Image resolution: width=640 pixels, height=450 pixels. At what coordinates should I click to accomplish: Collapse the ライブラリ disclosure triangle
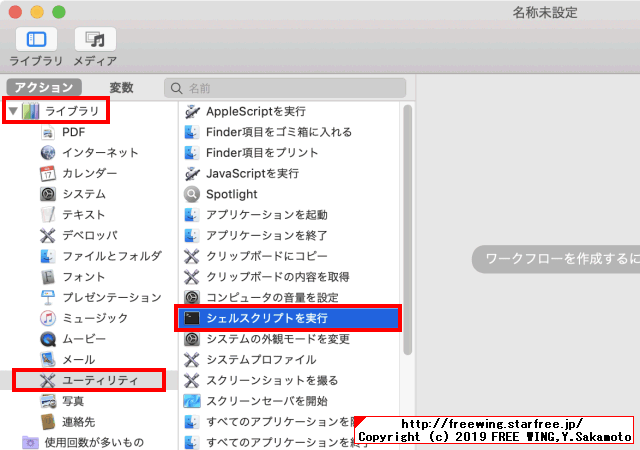pyautogui.click(x=13, y=111)
